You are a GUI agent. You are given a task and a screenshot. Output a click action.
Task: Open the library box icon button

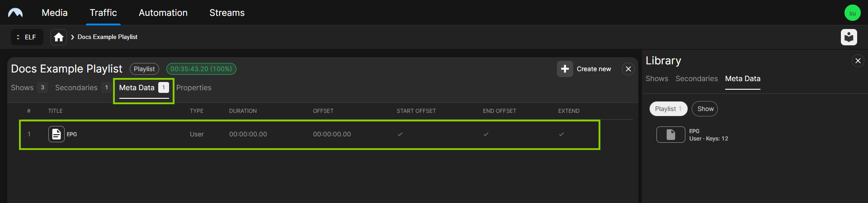pyautogui.click(x=849, y=37)
